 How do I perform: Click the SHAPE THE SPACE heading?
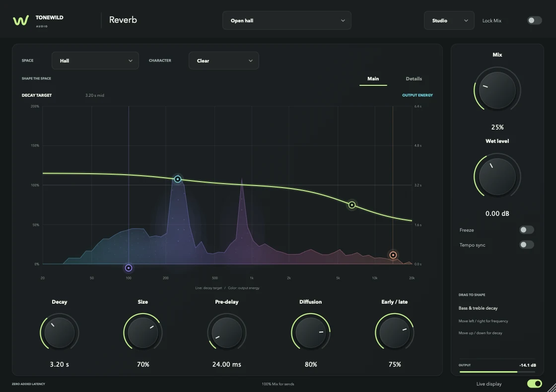tap(36, 78)
